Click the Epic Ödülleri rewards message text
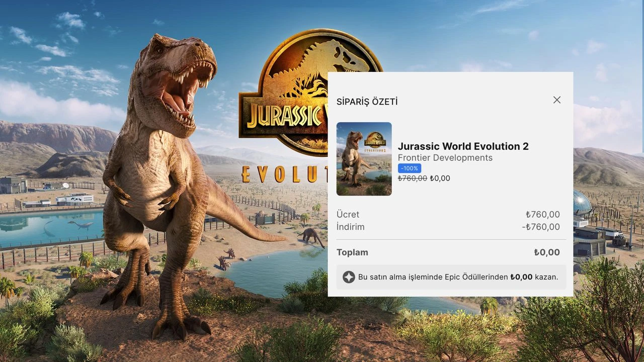The width and height of the screenshot is (644, 362). pos(458,277)
